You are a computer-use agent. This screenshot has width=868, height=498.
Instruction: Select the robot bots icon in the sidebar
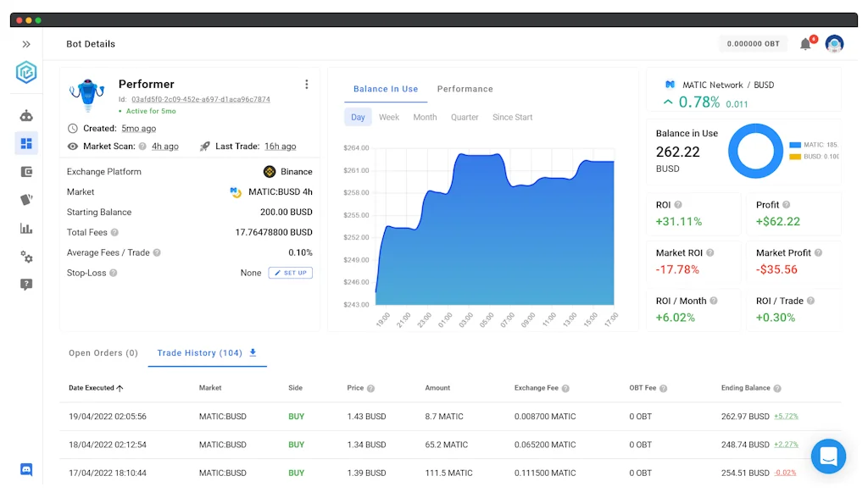pyautogui.click(x=26, y=114)
